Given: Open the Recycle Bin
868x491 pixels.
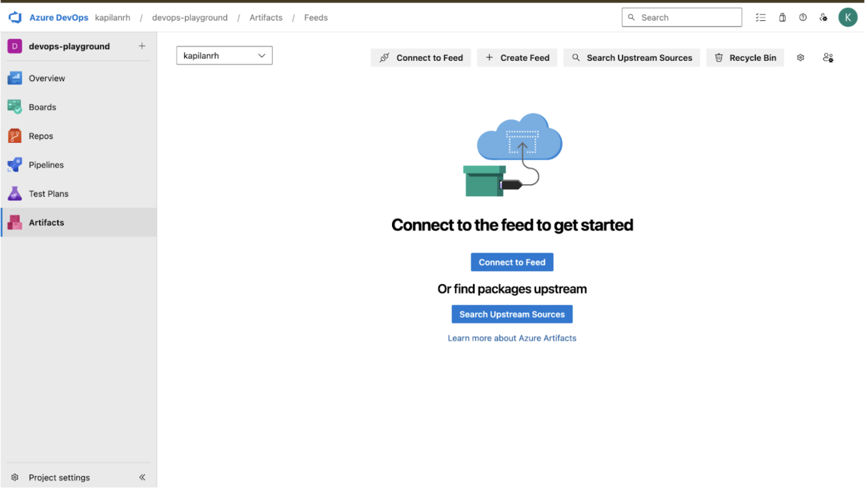Looking at the screenshot, I should pos(744,58).
